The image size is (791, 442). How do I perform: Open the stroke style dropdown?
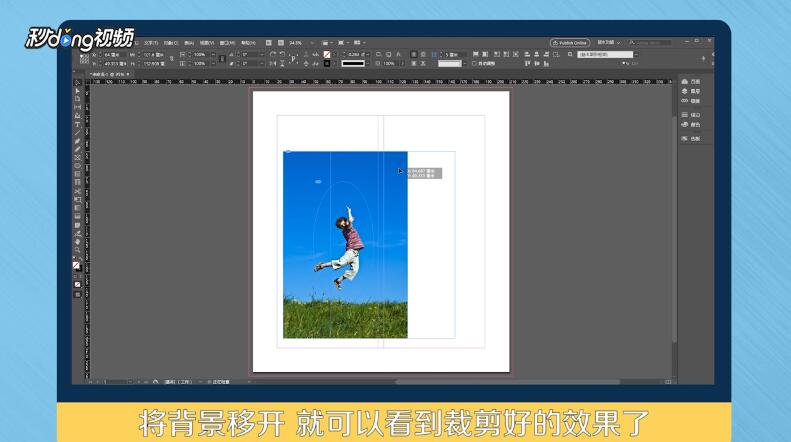(368, 64)
